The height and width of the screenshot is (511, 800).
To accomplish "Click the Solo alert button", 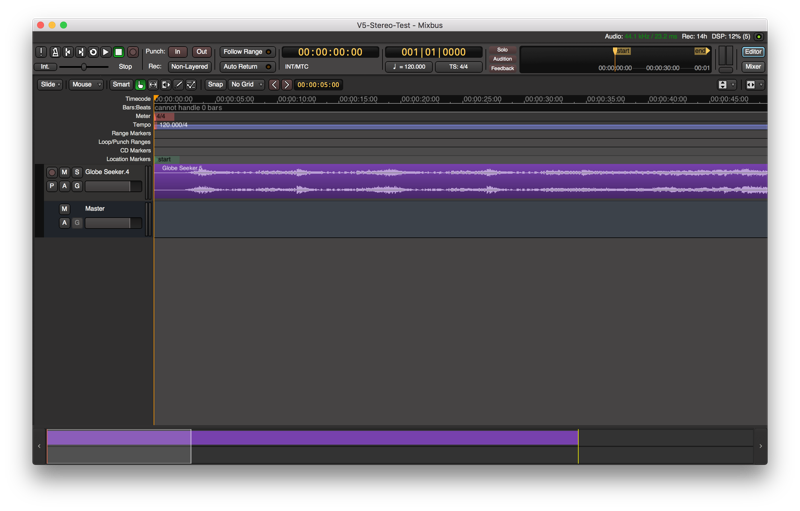I will (x=503, y=50).
